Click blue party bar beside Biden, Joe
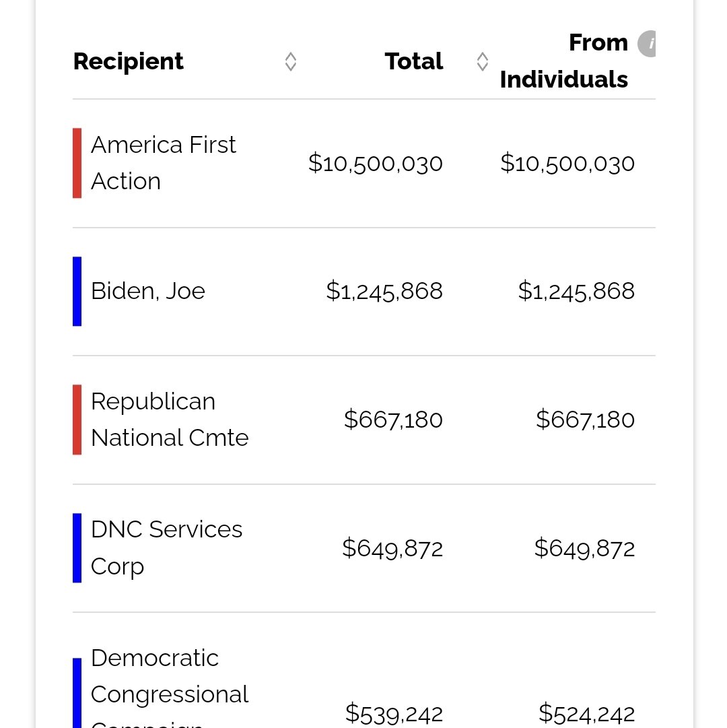727x728 pixels. coord(77,292)
